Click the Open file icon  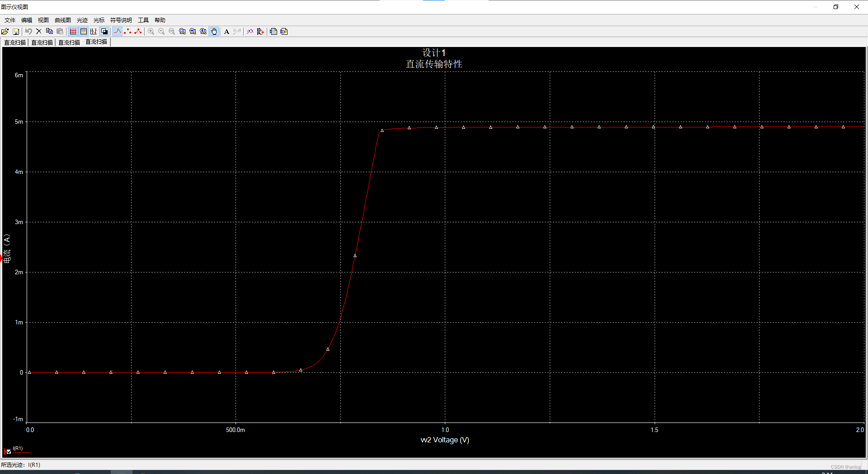(x=5, y=32)
